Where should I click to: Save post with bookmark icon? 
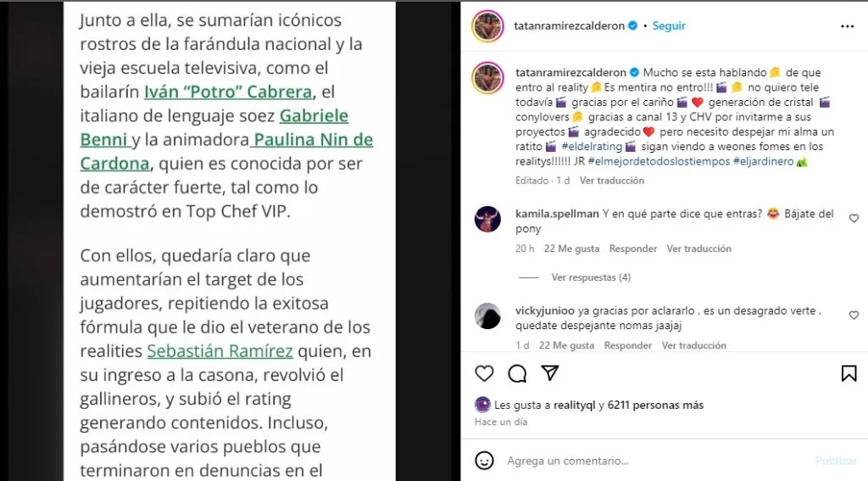[x=849, y=373]
